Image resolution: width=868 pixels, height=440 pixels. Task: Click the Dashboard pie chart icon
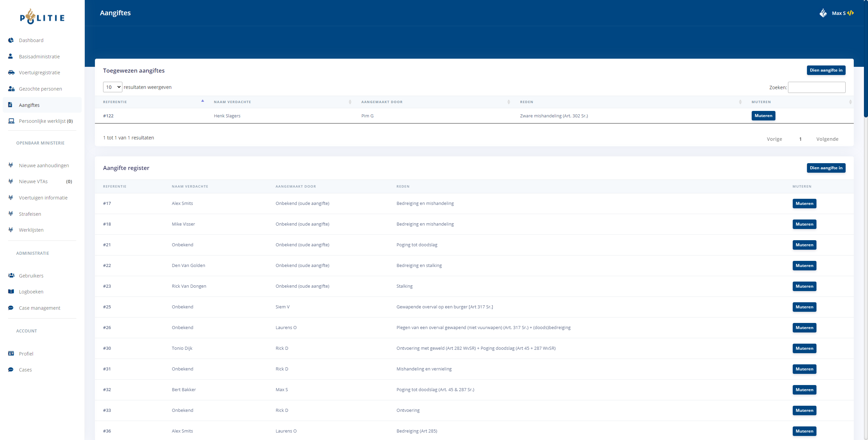pos(11,40)
